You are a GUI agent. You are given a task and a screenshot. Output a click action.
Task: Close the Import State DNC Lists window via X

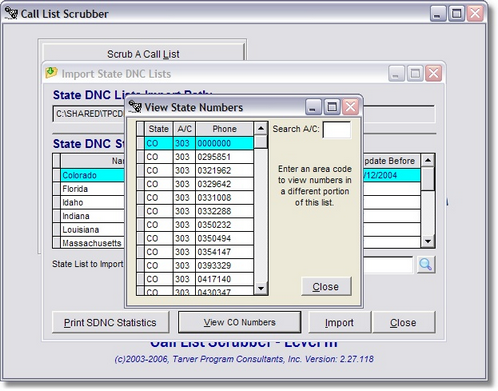click(x=434, y=73)
